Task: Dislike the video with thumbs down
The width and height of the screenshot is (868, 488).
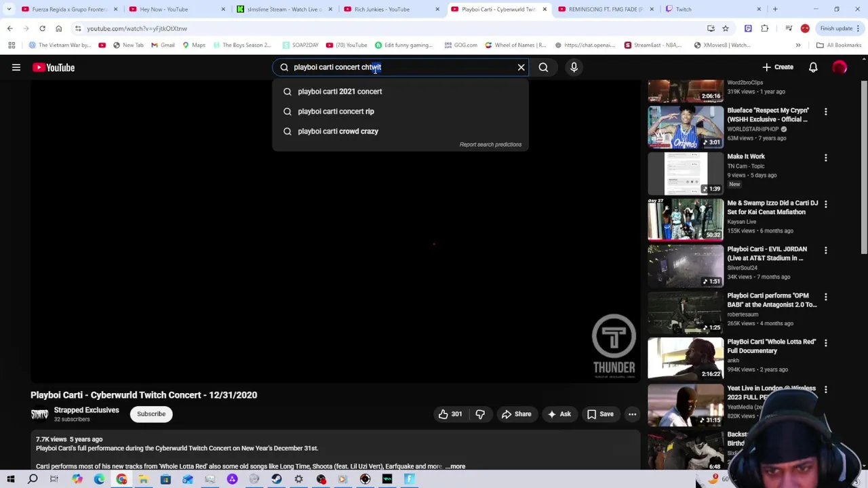Action: pyautogui.click(x=480, y=414)
